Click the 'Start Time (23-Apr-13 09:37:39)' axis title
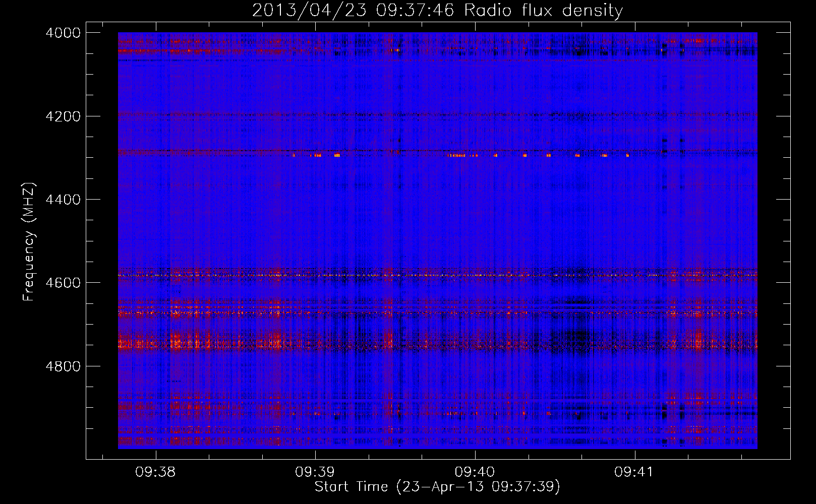Screen dimensions: 816x504 [x=437, y=487]
